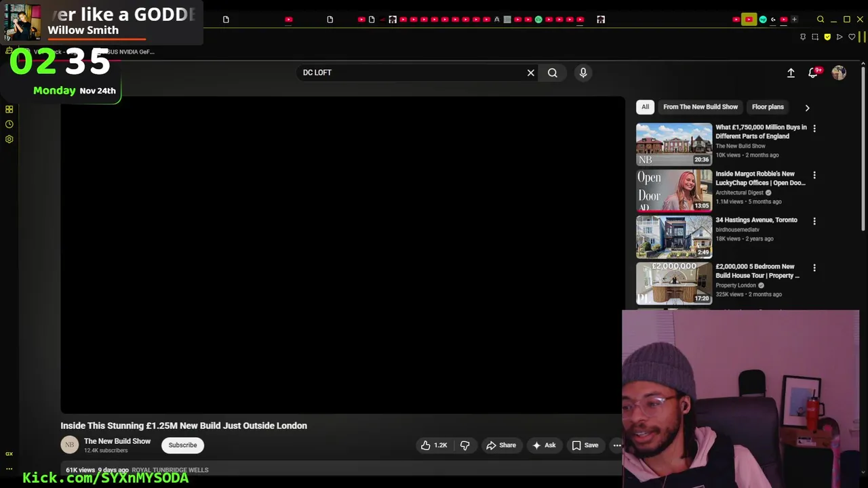Save the video to a playlist
Image resolution: width=868 pixels, height=488 pixels.
585,445
